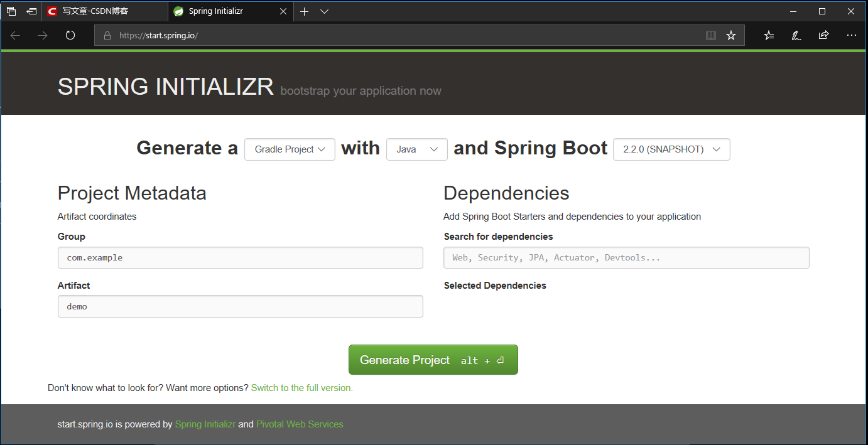Screen dimensions: 868x445
Task: Click the Group input field
Action: [240, 258]
